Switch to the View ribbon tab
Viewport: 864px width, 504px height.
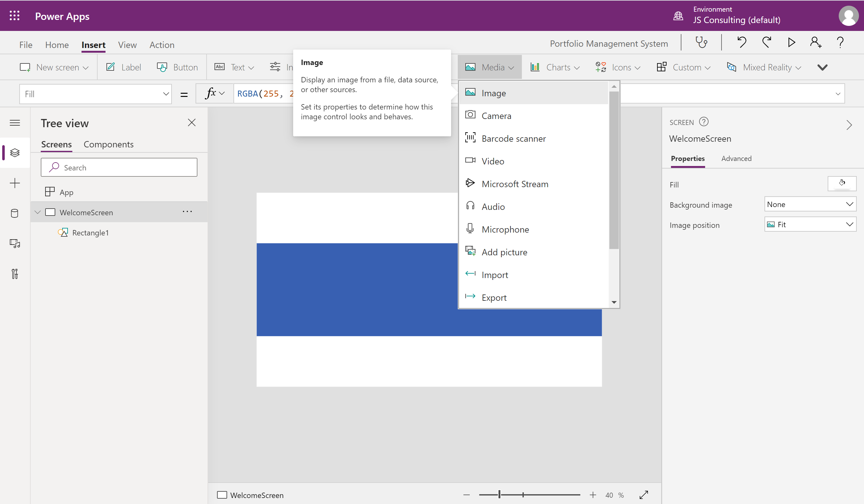click(x=127, y=44)
